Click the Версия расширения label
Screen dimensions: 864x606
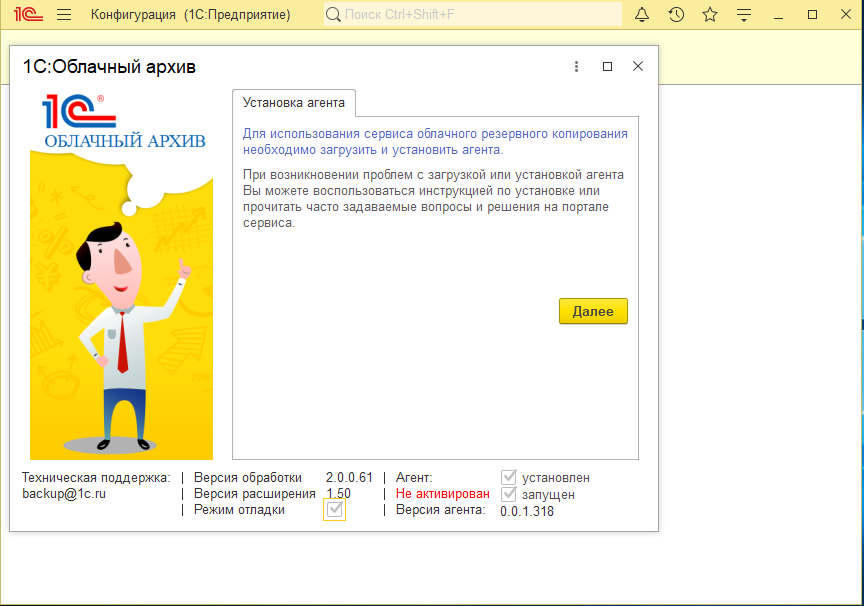(255, 494)
